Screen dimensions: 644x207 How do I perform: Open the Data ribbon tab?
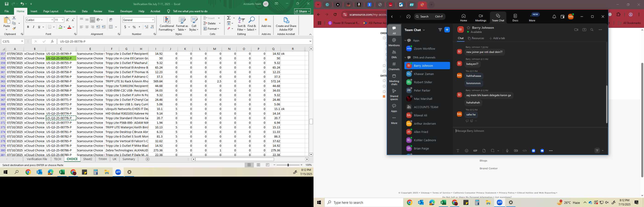coord(85,11)
